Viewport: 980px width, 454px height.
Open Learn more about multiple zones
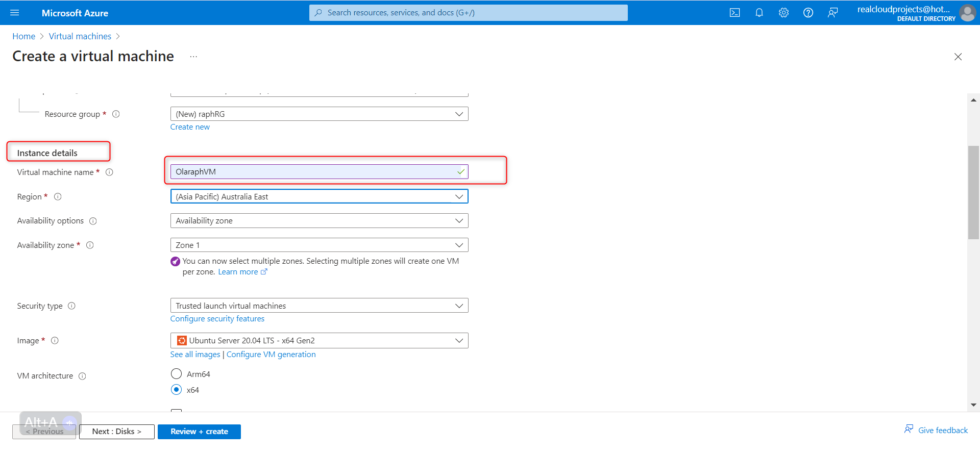pos(238,272)
